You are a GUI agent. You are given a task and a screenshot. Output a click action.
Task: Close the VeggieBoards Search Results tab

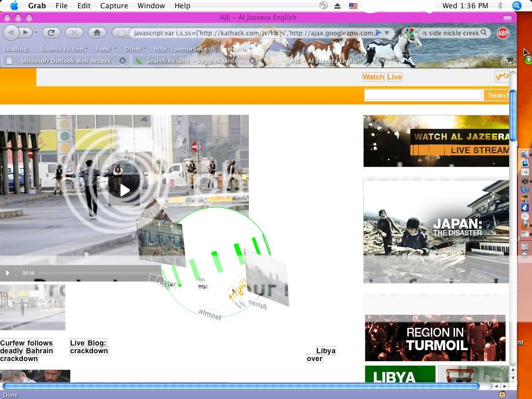(252, 61)
